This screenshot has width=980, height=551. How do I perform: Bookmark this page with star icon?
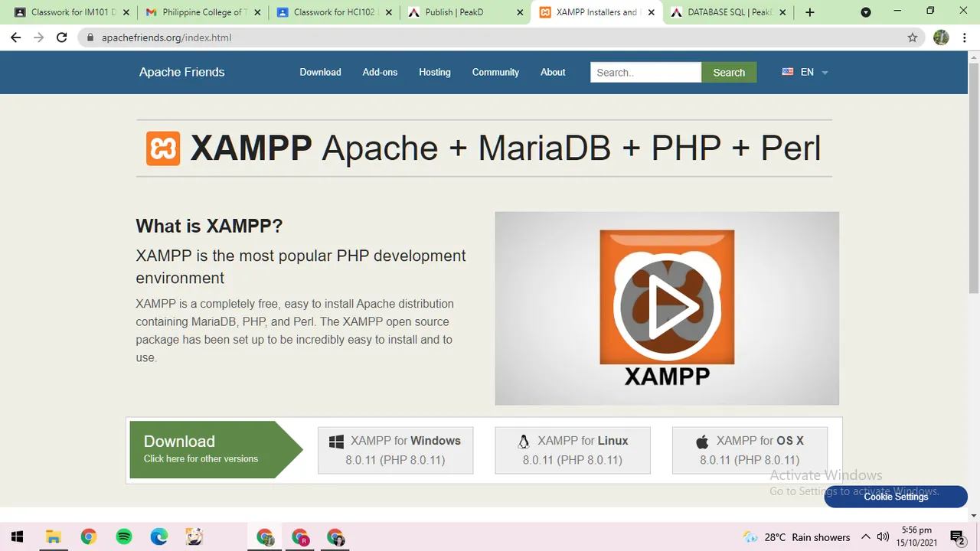[912, 37]
